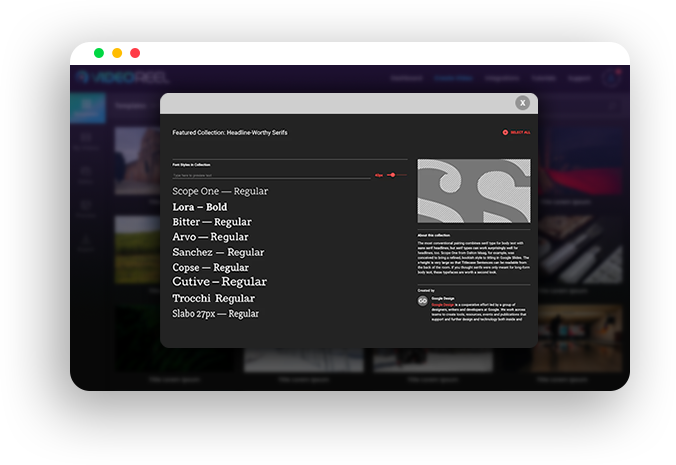676x465 pixels.
Task: Choose the Lora – Bold font
Action: [x=200, y=207]
